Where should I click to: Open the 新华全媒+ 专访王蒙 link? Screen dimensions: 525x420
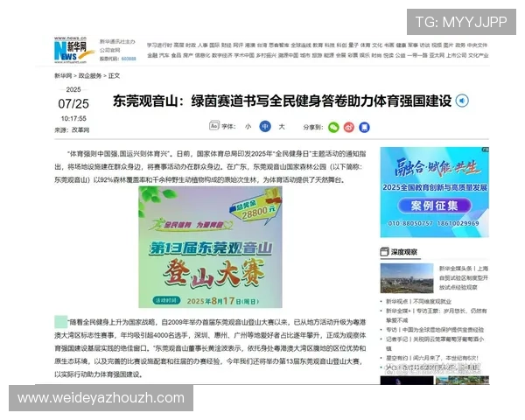coord(437,316)
